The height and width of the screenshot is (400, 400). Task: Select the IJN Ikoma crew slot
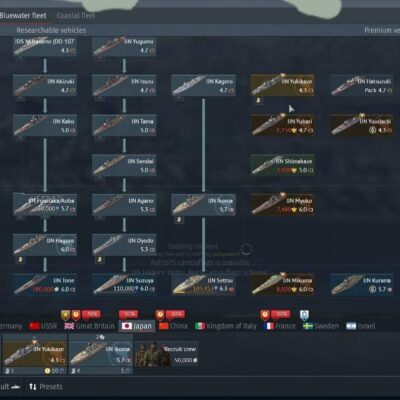click(x=101, y=355)
